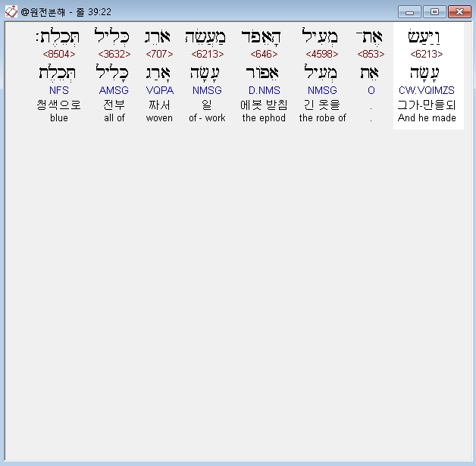Viewport: 476px width, 466px height.
Task: Minimize the 원전분해 window
Action: pos(409,12)
